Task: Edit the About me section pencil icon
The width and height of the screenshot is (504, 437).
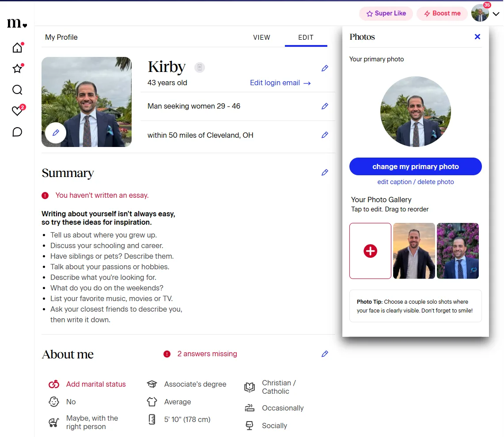Action: 325,354
